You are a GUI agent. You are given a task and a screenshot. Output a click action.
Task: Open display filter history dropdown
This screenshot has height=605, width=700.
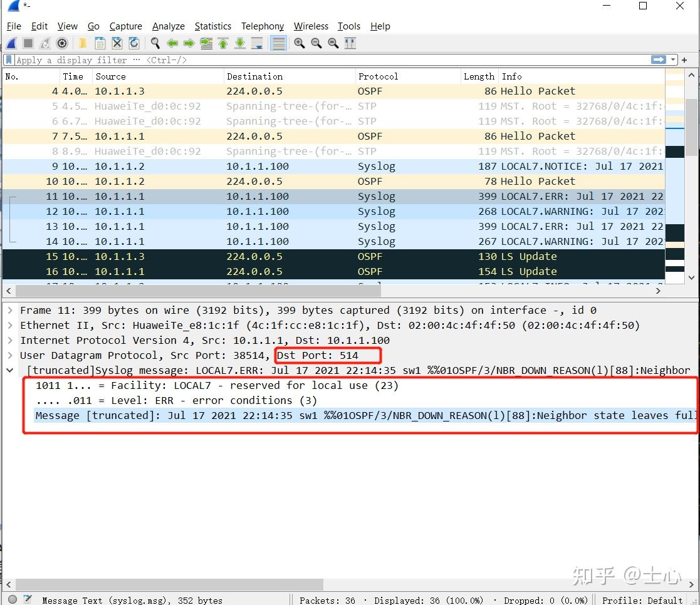pyautogui.click(x=673, y=59)
